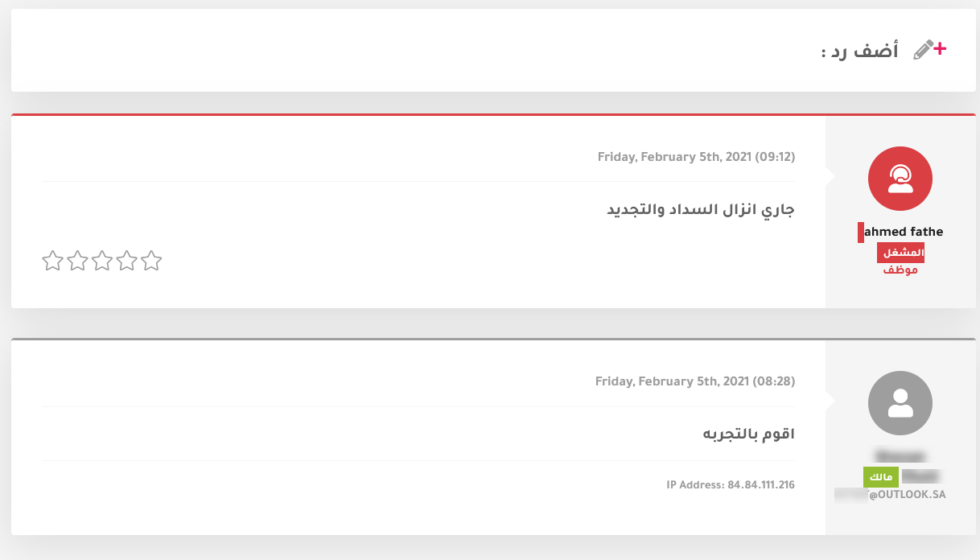The height and width of the screenshot is (560, 980).
Task: Click the pencil add-reply icon
Action: pyautogui.click(x=930, y=50)
